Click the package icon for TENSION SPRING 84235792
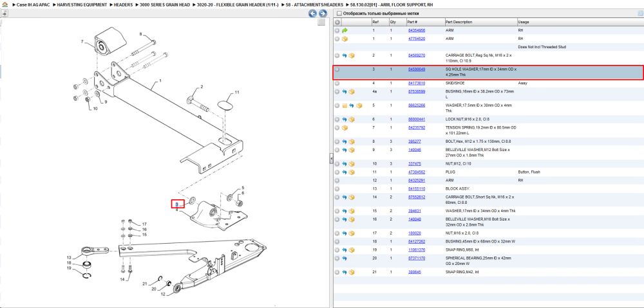 pos(345,127)
